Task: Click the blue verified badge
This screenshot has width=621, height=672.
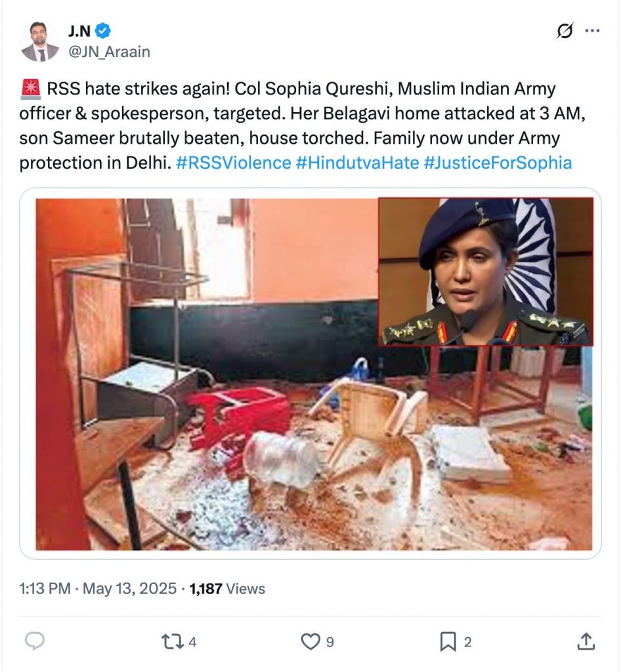Action: pos(104,30)
